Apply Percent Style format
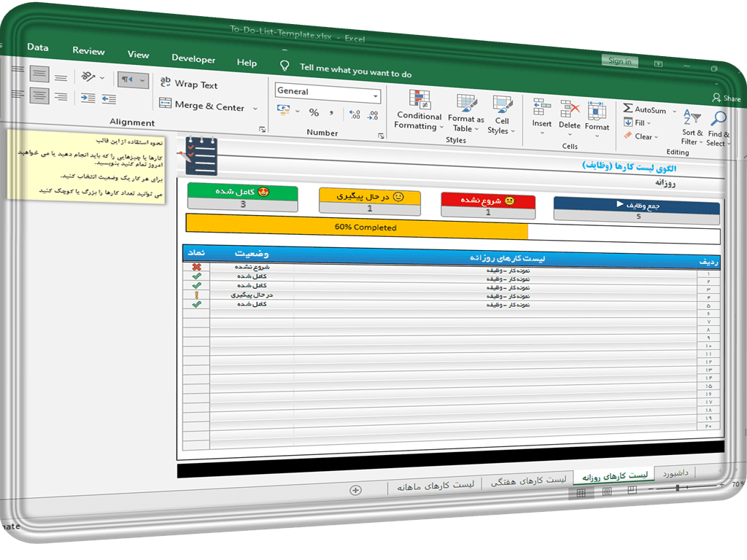 click(x=314, y=112)
